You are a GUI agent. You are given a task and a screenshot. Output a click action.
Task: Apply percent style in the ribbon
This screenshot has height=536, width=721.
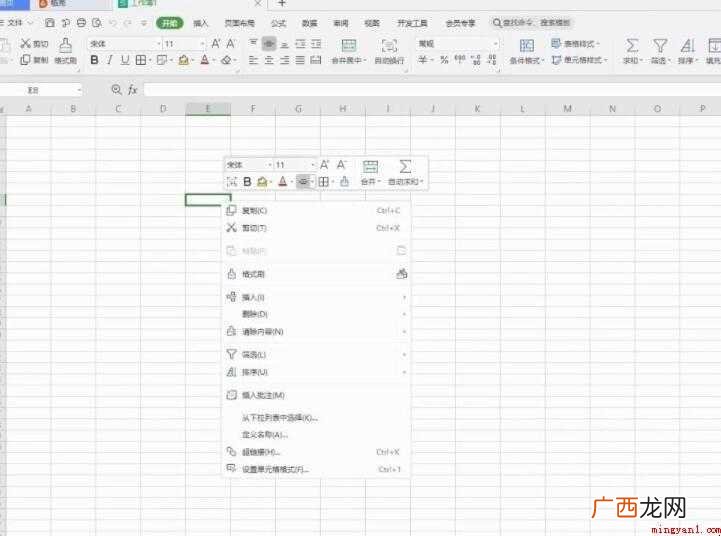(x=444, y=60)
